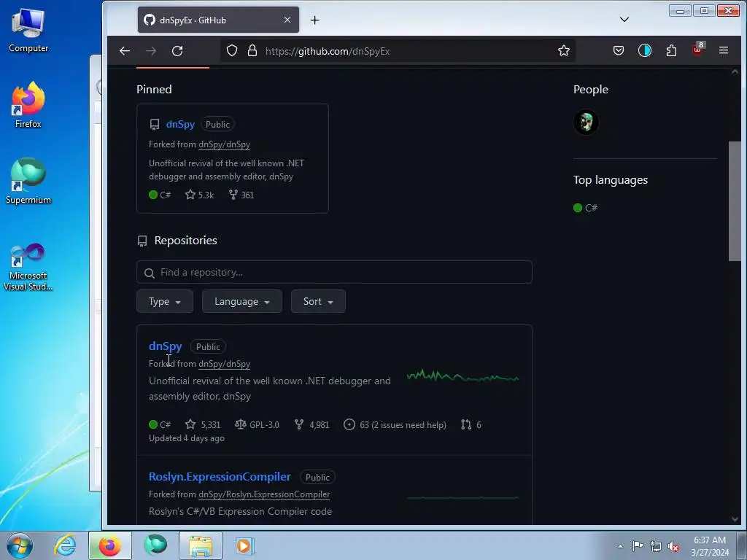Open dnSpy/dnSpy fork source in pinned card
747x560 pixels.
225,144
